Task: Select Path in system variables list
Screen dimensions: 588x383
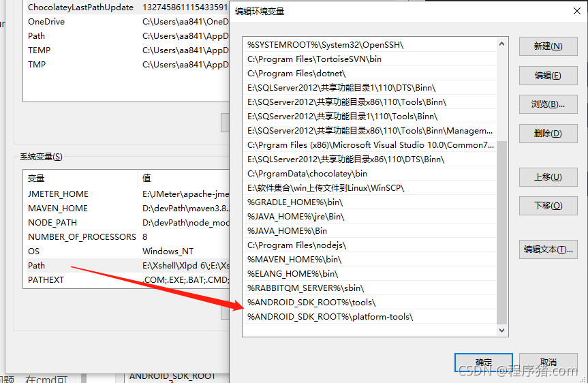Action: pos(126,266)
